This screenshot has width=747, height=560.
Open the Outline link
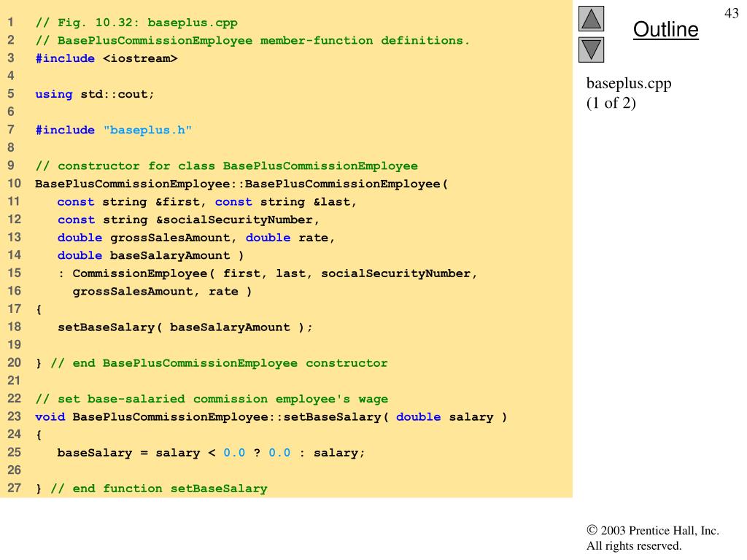(x=665, y=29)
